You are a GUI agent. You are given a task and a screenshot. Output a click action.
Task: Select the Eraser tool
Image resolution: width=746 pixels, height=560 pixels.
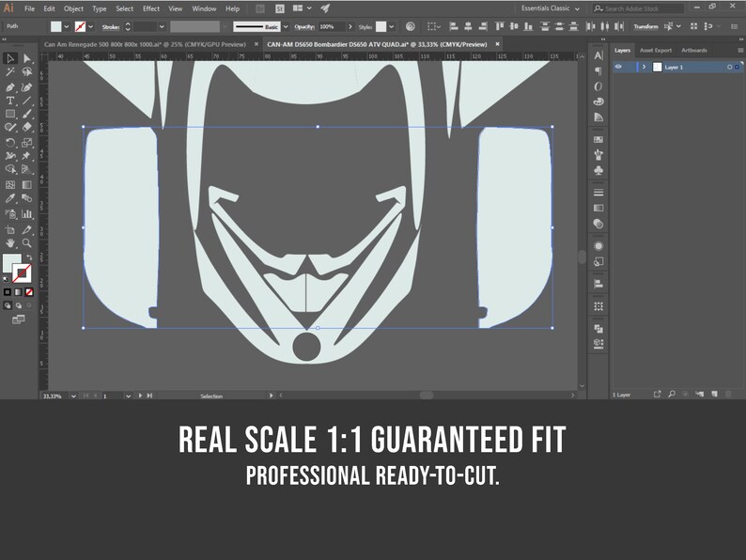coord(27,127)
